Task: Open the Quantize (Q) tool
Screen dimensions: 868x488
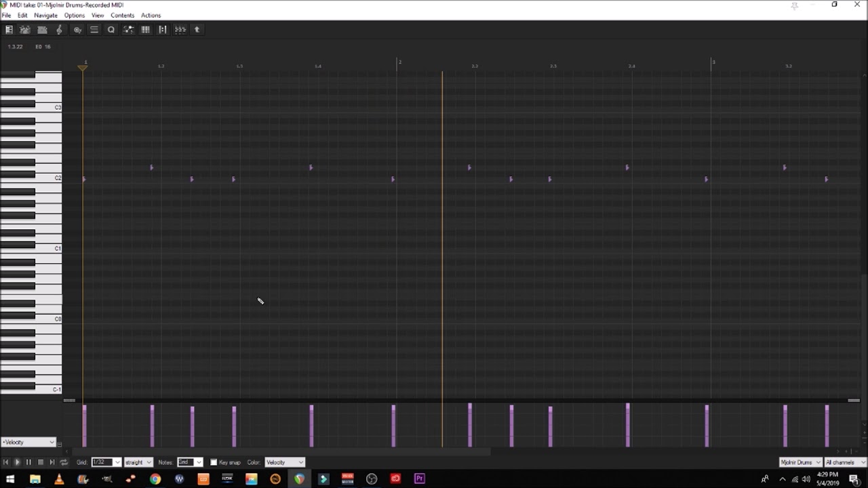Action: 111,30
